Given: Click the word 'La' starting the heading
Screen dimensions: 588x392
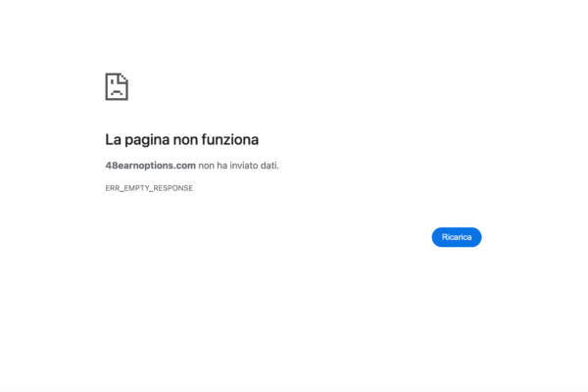Looking at the screenshot, I should pos(114,139).
